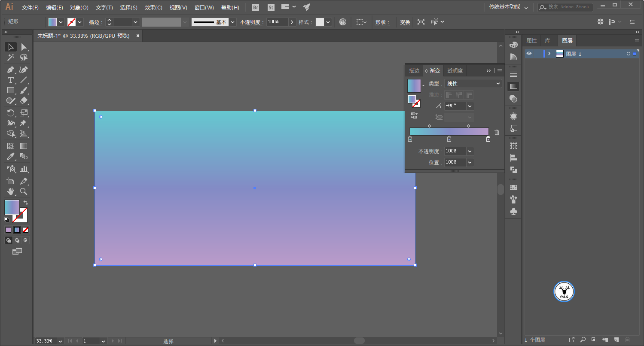Open the 对象(O) menu

(x=79, y=8)
